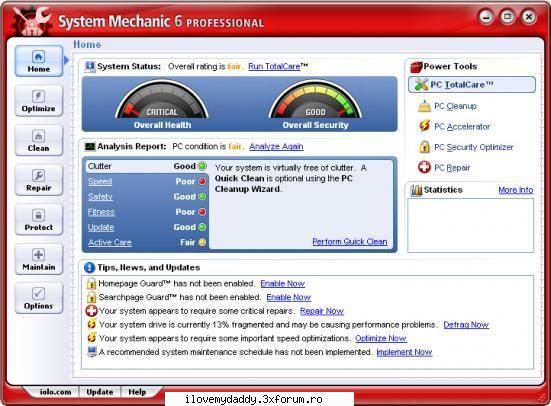Open the Optimize section
This screenshot has height=406, width=551.
point(39,101)
